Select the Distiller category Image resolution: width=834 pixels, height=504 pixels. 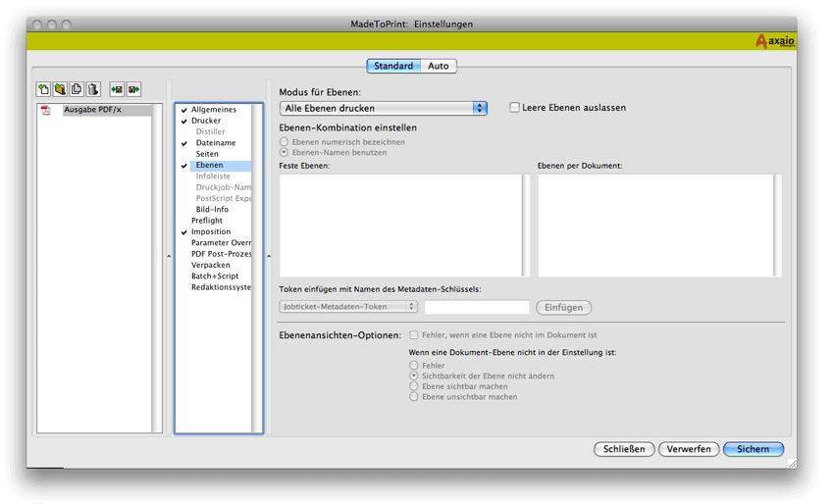[211, 131]
